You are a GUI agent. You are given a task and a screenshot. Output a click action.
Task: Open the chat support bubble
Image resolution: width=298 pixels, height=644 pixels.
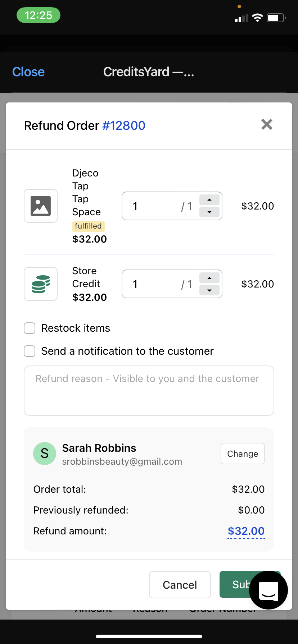pyautogui.click(x=268, y=590)
